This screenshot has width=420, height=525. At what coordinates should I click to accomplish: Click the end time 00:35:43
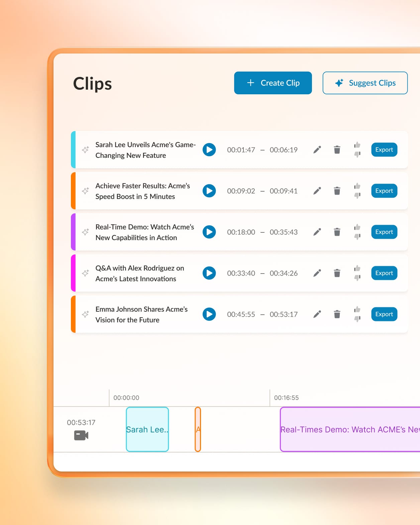(x=284, y=232)
